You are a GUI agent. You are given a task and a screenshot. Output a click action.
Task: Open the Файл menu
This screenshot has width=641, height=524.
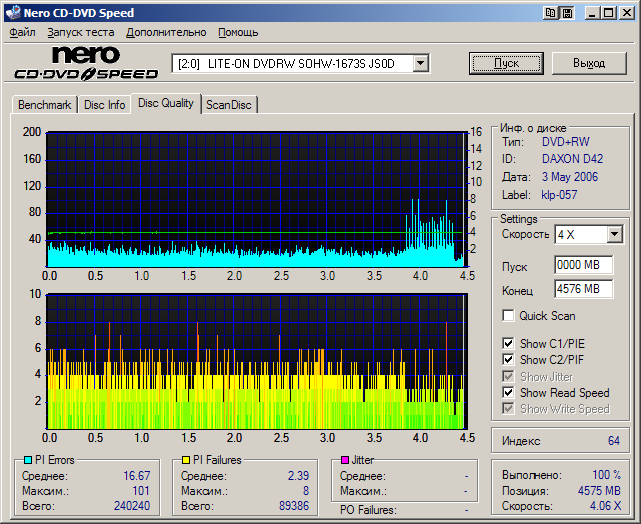coord(22,32)
